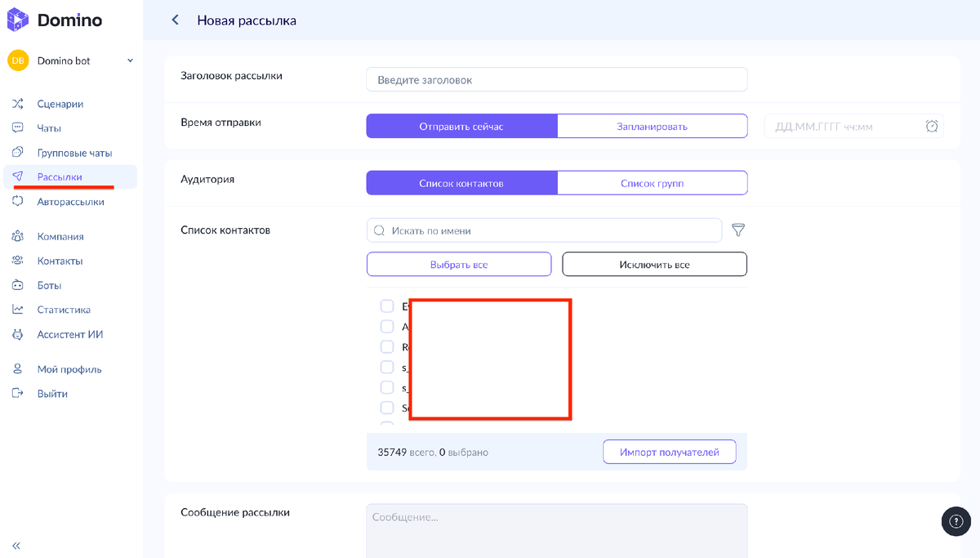Open Контакты menu link
Screen dimensions: 980x558
(60, 261)
